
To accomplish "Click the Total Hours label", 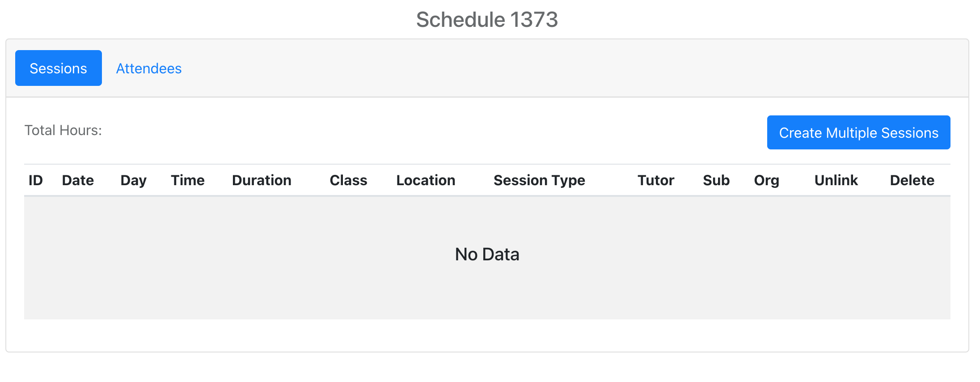I will 63,131.
